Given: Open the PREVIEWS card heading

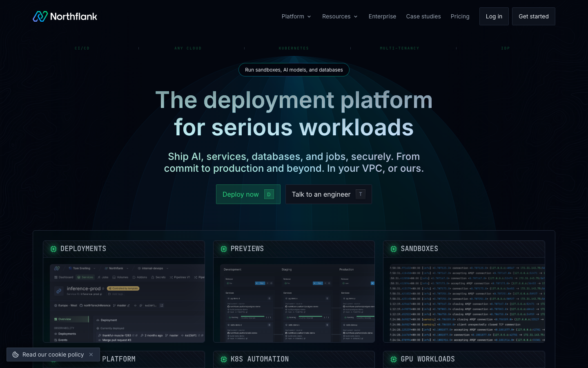Looking at the screenshot, I should [247, 249].
